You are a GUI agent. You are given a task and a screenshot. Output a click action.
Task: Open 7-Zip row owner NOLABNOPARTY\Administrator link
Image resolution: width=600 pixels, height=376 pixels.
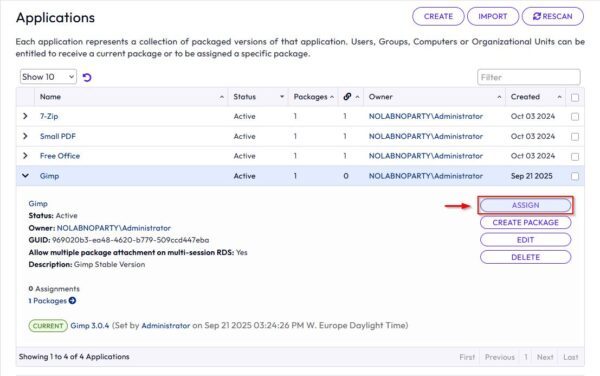[426, 116]
